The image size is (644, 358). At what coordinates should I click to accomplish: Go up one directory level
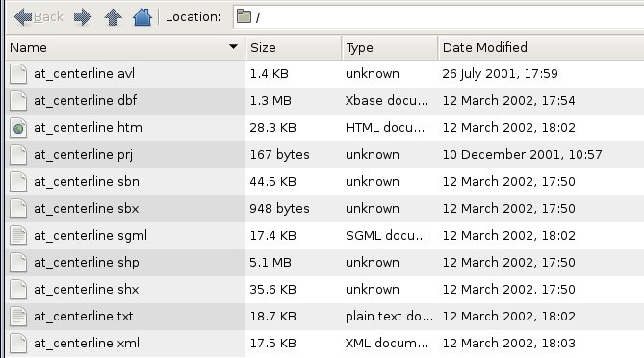coord(113,17)
